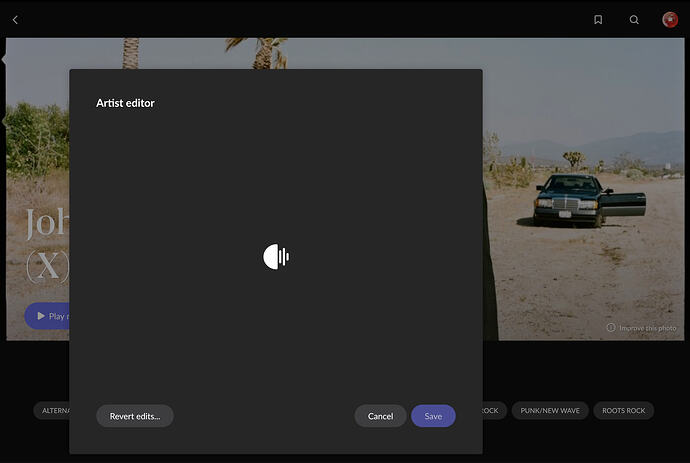Click the car in the artist photo
690x463 pixels.
click(x=589, y=200)
